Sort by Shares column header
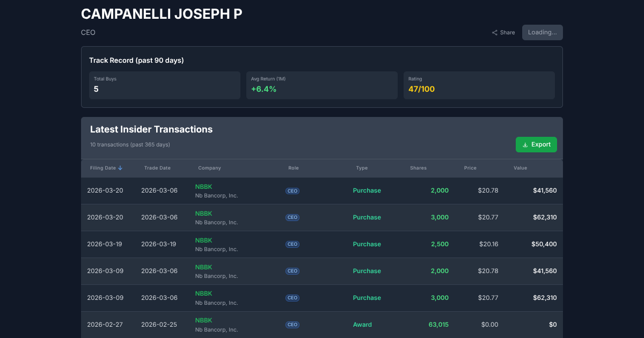This screenshot has width=644, height=338. point(418,168)
